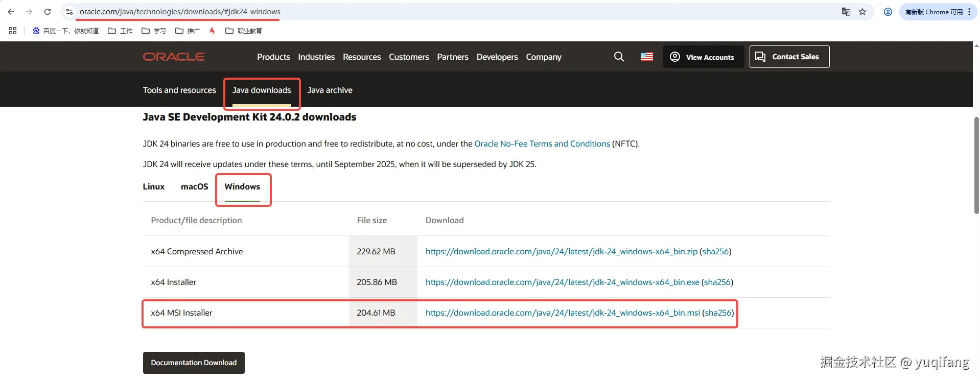Open the 职业教育 bookmark folder
Screen dimensions: 980x381
coord(244,31)
